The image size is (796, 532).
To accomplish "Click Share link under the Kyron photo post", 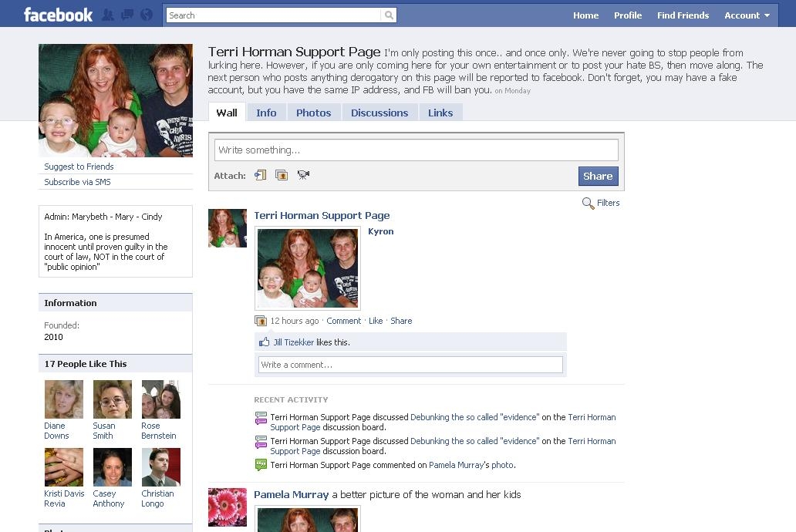I will pos(401,321).
